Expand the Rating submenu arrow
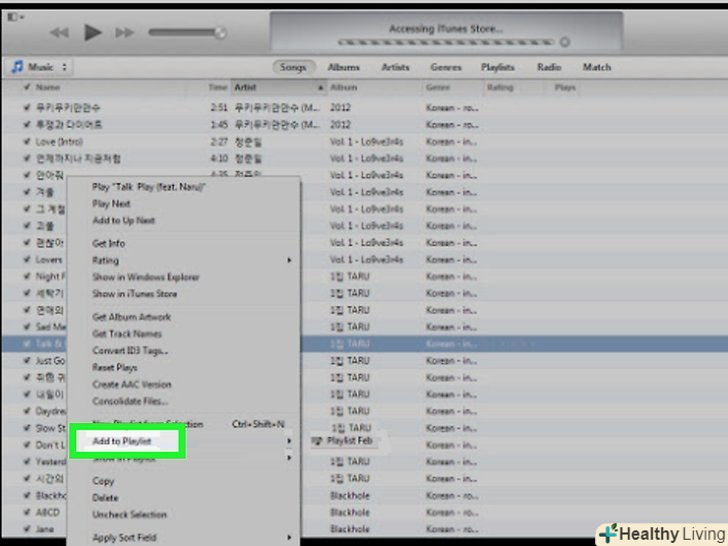The width and height of the screenshot is (728, 546). [x=289, y=260]
